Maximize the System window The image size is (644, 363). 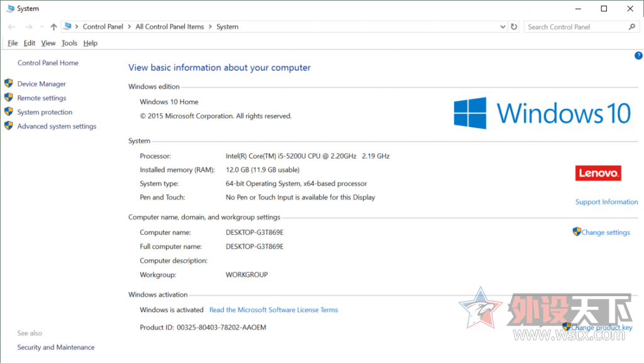(x=604, y=9)
